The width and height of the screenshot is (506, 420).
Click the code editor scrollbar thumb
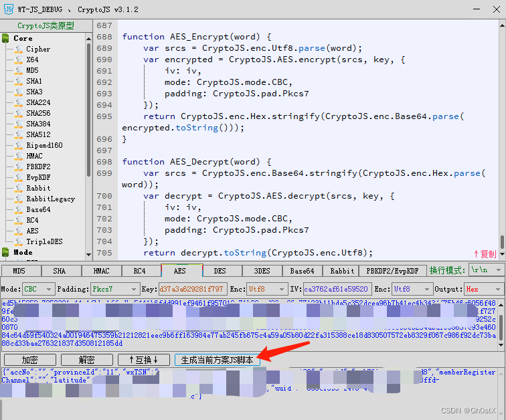click(x=502, y=241)
